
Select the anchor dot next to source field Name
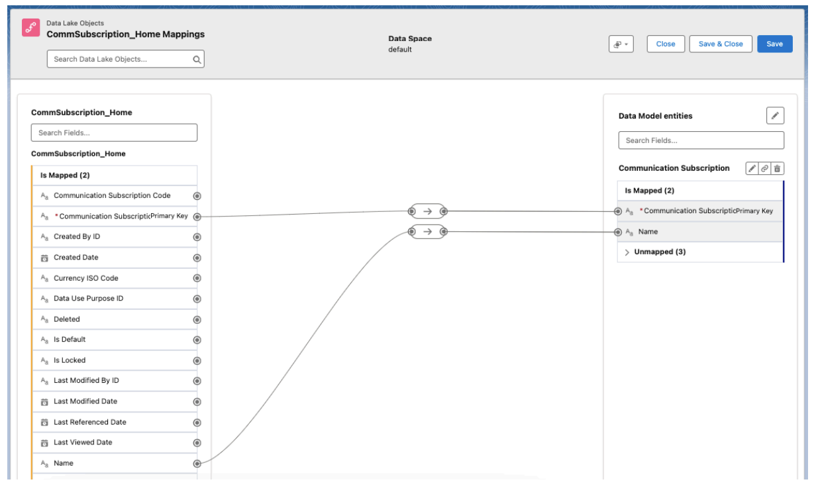[x=196, y=463]
